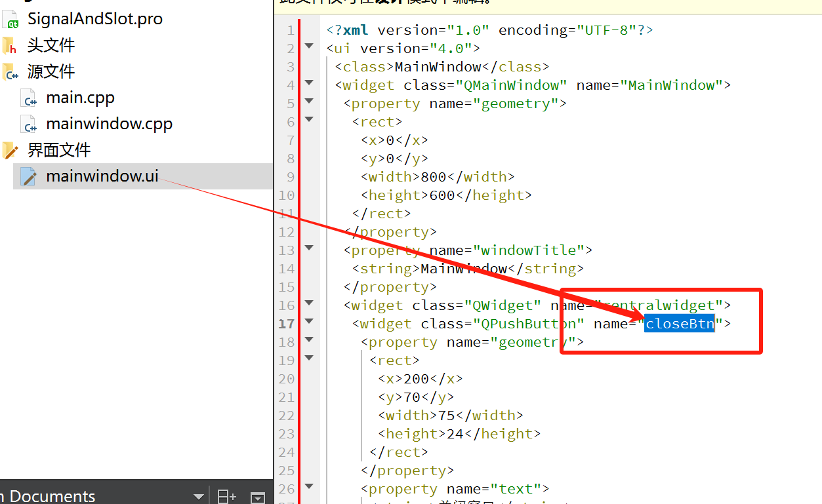The image size is (822, 504).
Task: Click the <height>600</height> line
Action: pos(446,195)
